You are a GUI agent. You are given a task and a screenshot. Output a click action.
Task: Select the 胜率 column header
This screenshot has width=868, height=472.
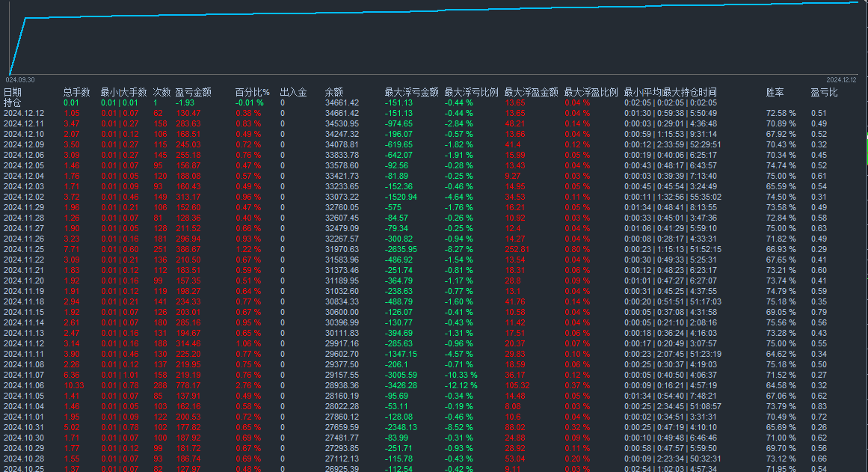pyautogui.click(x=775, y=92)
